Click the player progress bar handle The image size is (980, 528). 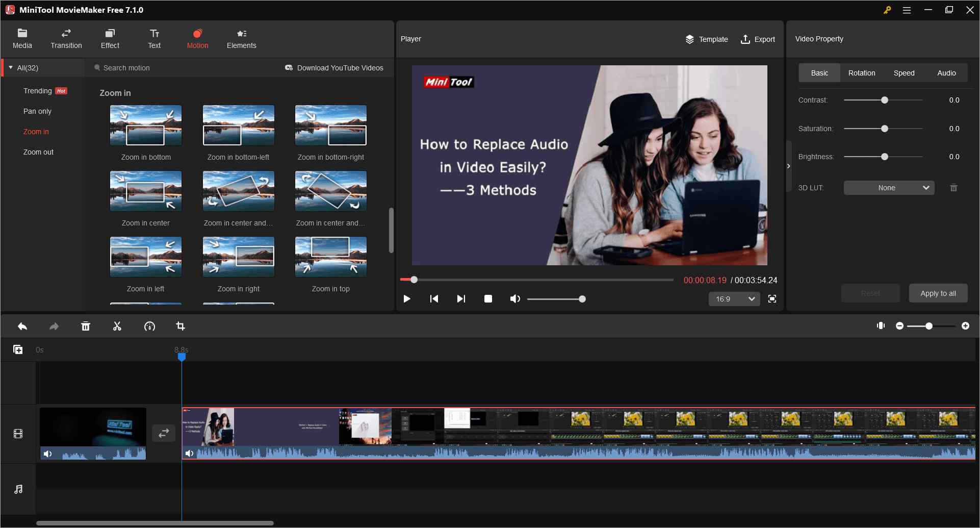pyautogui.click(x=414, y=280)
